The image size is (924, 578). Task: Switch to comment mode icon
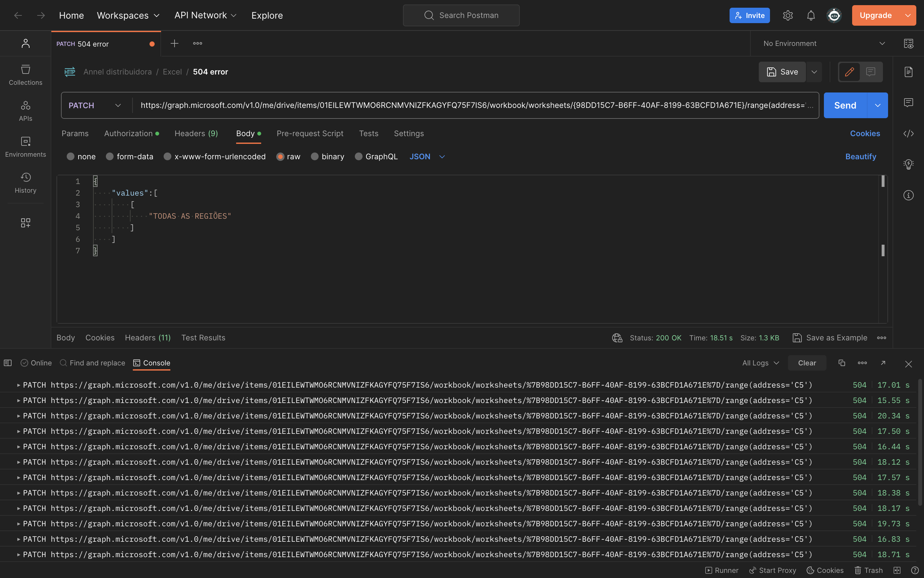point(871,72)
